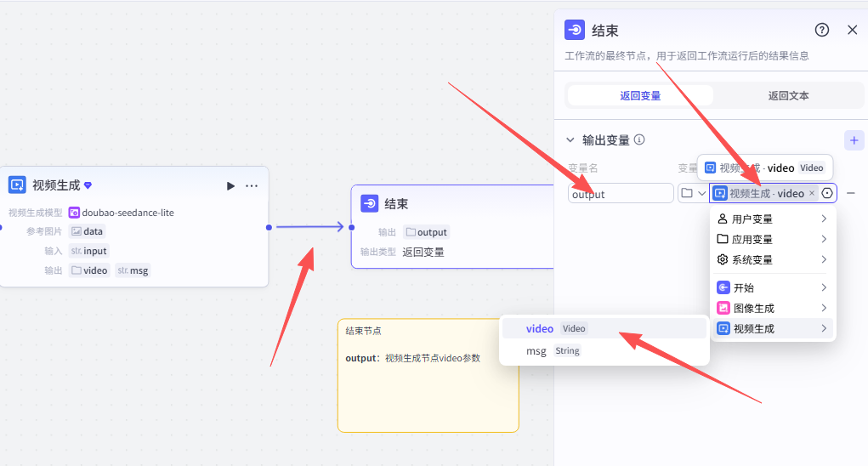Close the 结束 settings panel

click(852, 30)
